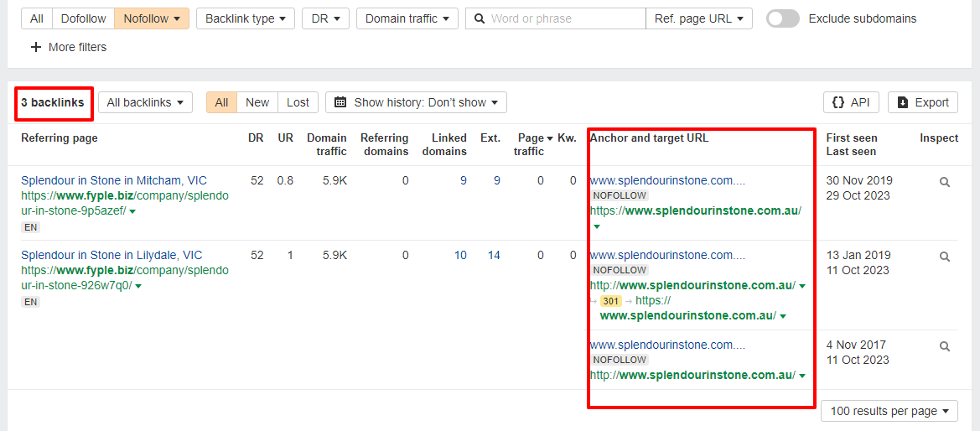This screenshot has height=431, width=980.
Task: Open the Domain traffic dropdown
Action: click(407, 18)
